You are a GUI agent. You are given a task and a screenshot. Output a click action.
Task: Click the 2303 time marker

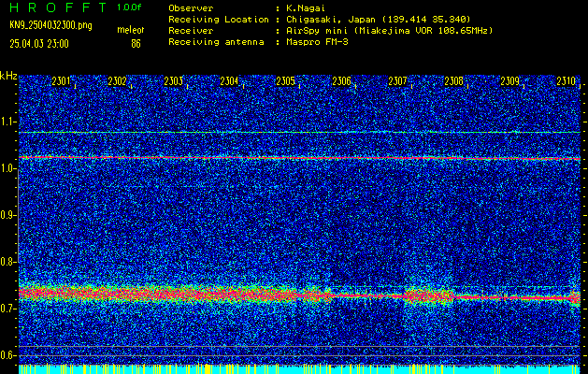click(173, 81)
